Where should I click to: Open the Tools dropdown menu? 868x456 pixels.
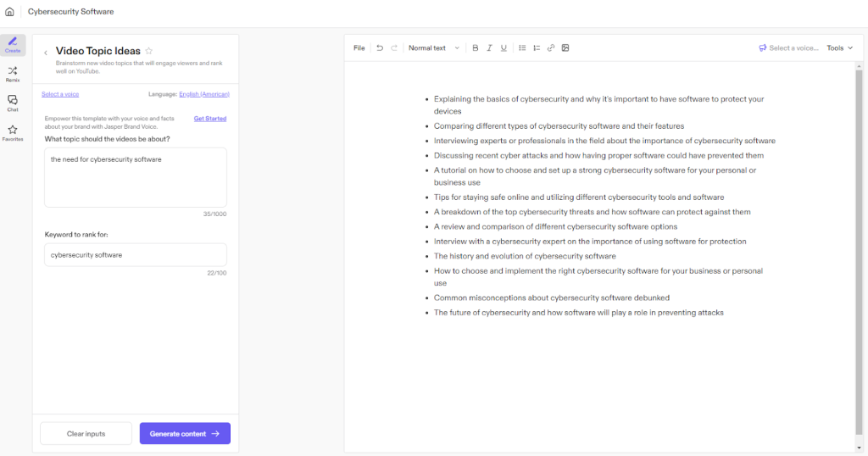(839, 48)
